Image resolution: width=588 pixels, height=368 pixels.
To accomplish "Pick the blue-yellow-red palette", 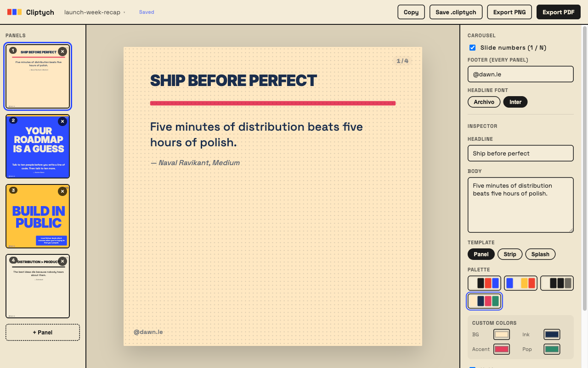I will tap(520, 283).
